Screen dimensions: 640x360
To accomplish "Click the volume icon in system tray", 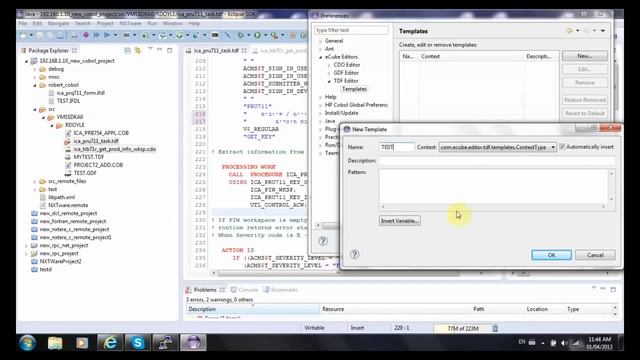I will click(564, 343).
